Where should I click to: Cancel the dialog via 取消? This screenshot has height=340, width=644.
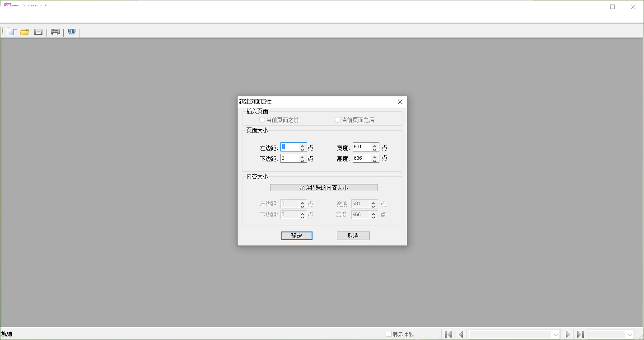click(x=353, y=236)
